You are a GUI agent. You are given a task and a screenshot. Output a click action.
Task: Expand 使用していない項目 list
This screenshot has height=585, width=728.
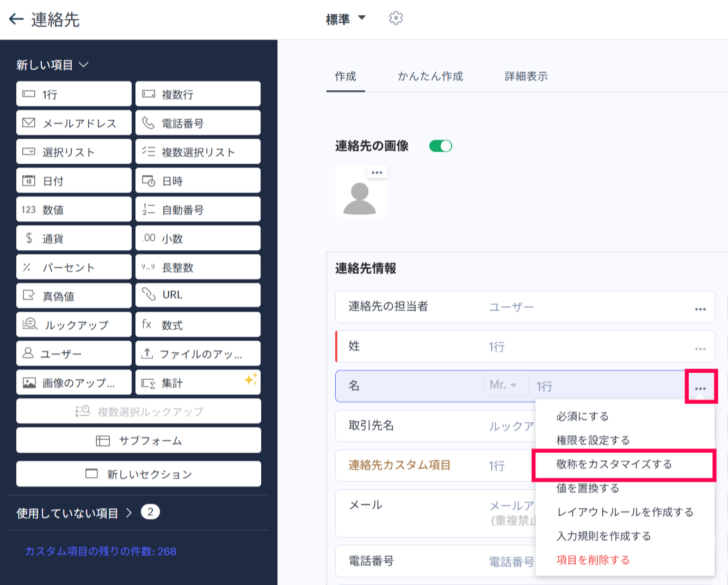pyautogui.click(x=74, y=513)
